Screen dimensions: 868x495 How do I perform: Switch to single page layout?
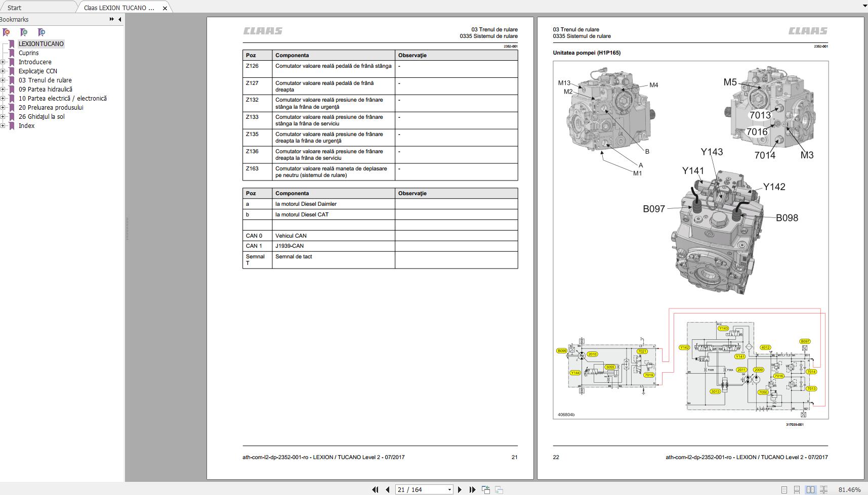tap(784, 489)
